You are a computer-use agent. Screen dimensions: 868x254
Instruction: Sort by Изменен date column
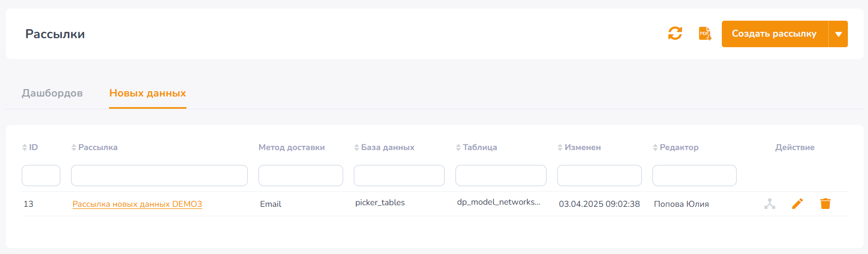[x=579, y=147]
